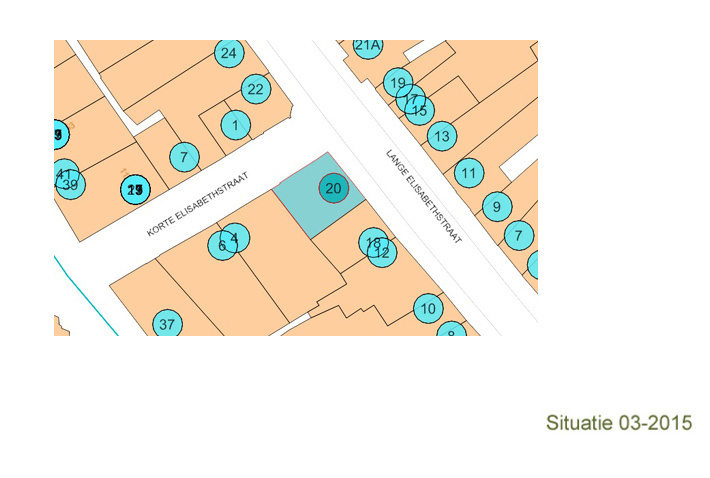Viewport: 710px width, 478px height.
Task: Select the house number 4 marker
Action: pos(235,236)
